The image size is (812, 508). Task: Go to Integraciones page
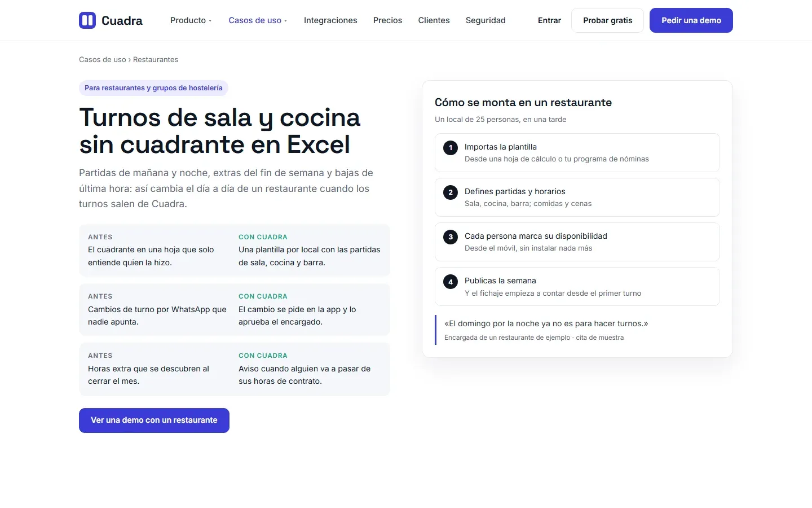330,20
